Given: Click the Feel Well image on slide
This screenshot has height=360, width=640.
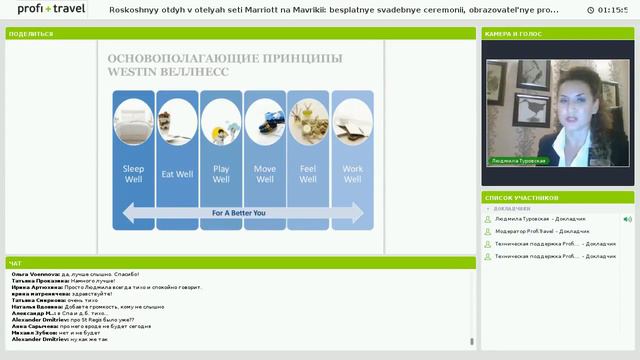Looking at the screenshot, I should (308, 122).
